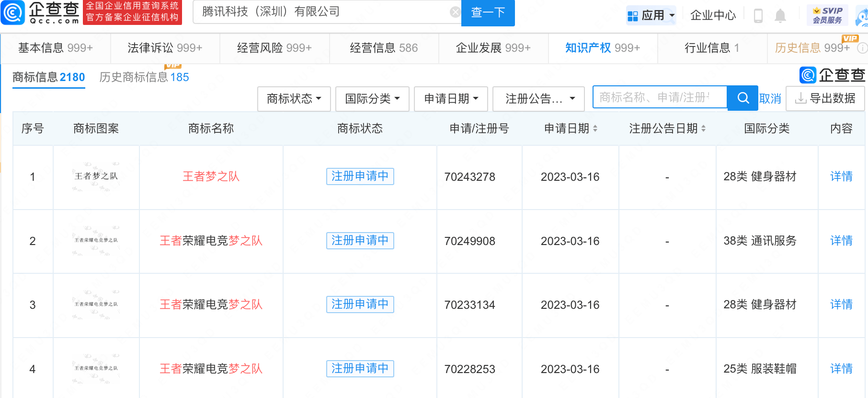Click the 申请/注册号 column header
The width and height of the screenshot is (868, 398).
[479, 129]
